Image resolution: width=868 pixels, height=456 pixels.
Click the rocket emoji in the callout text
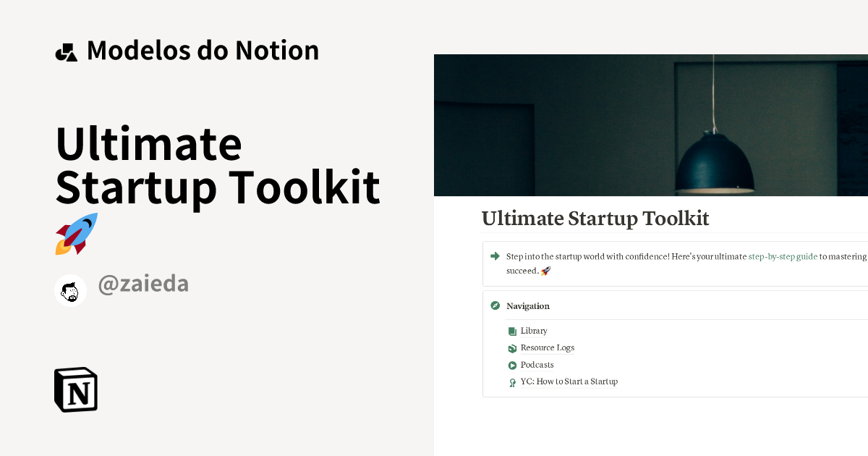click(547, 271)
